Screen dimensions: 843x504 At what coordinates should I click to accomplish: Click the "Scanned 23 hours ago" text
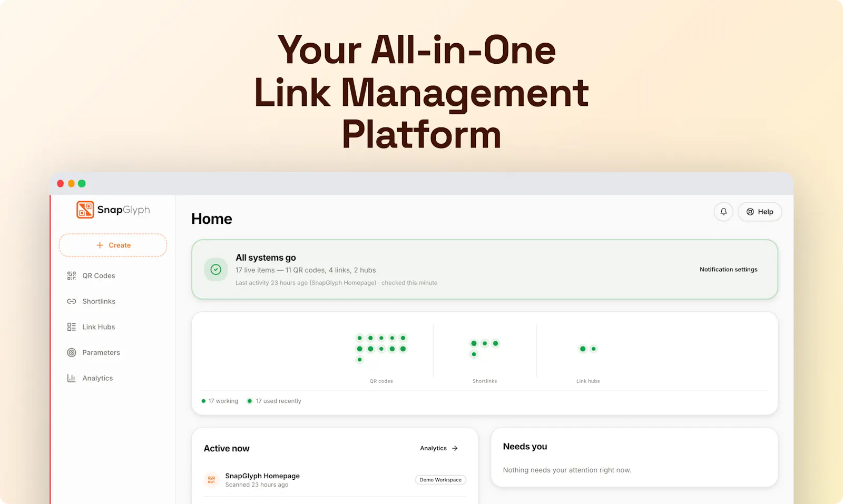coord(257,485)
